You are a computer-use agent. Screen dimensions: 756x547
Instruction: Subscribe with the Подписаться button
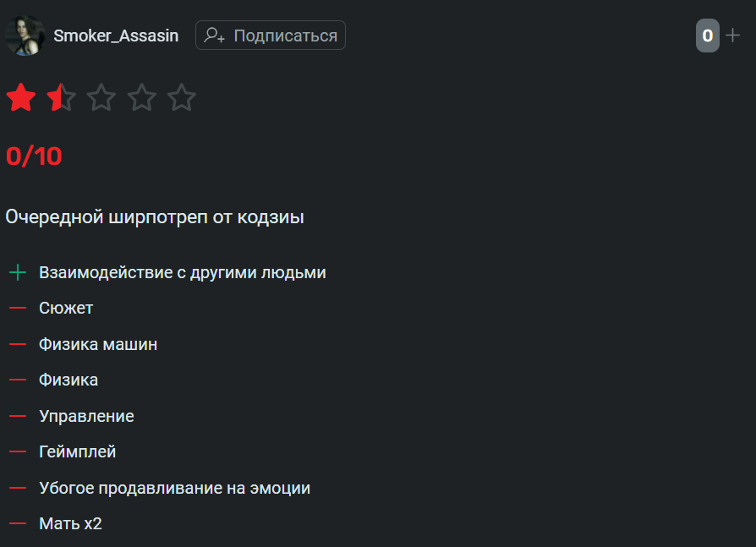coord(271,36)
